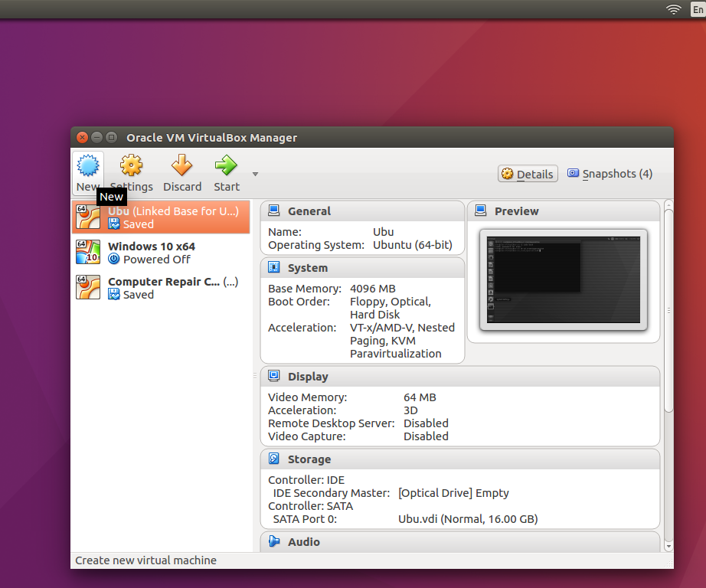
Task: Click the Display section icon
Action: (x=274, y=376)
